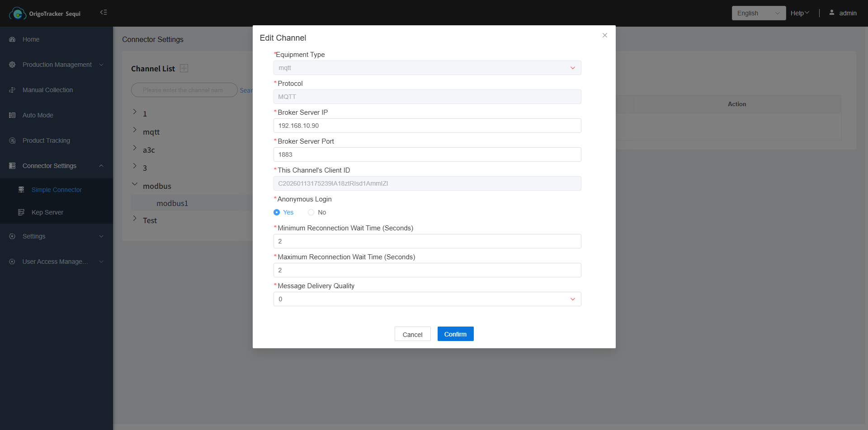Click the Product Tracking sidebar icon
Screen dimensions: 868x430
click(12, 140)
